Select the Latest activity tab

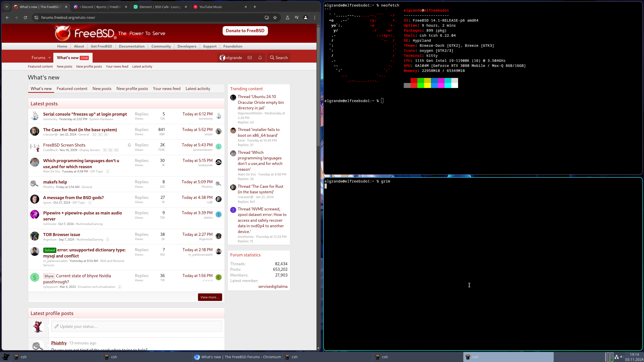[x=198, y=89]
